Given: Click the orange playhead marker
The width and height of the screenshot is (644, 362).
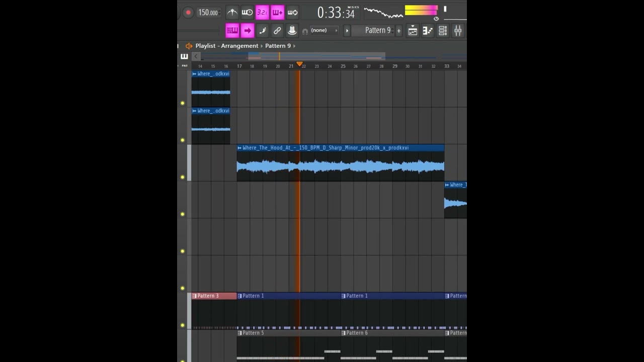Looking at the screenshot, I should (x=299, y=64).
